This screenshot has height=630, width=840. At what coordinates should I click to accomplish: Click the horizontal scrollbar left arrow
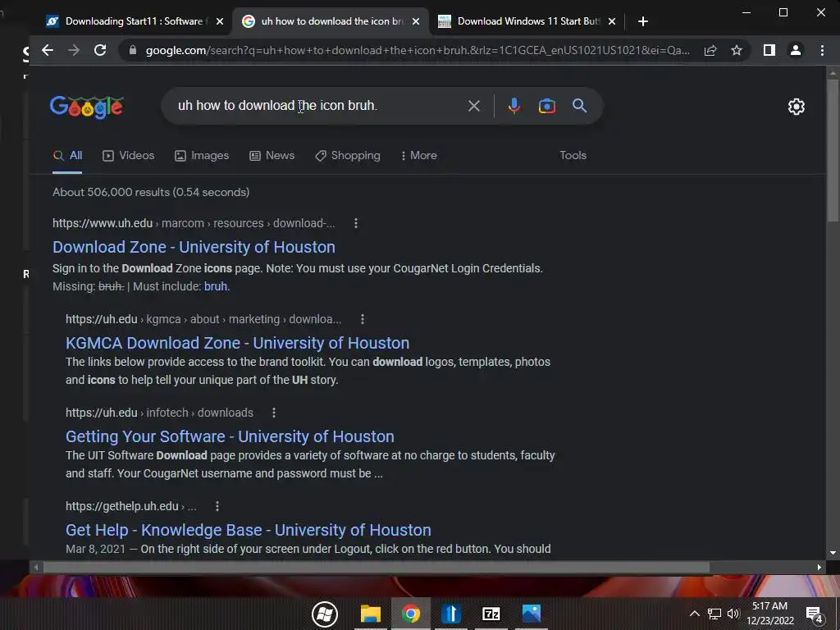coord(36,567)
